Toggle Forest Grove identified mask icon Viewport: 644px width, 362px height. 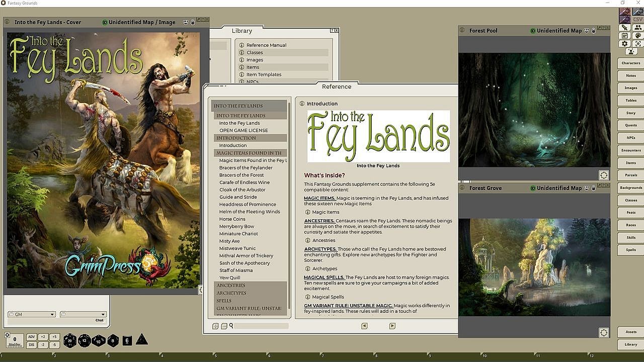[587, 188]
